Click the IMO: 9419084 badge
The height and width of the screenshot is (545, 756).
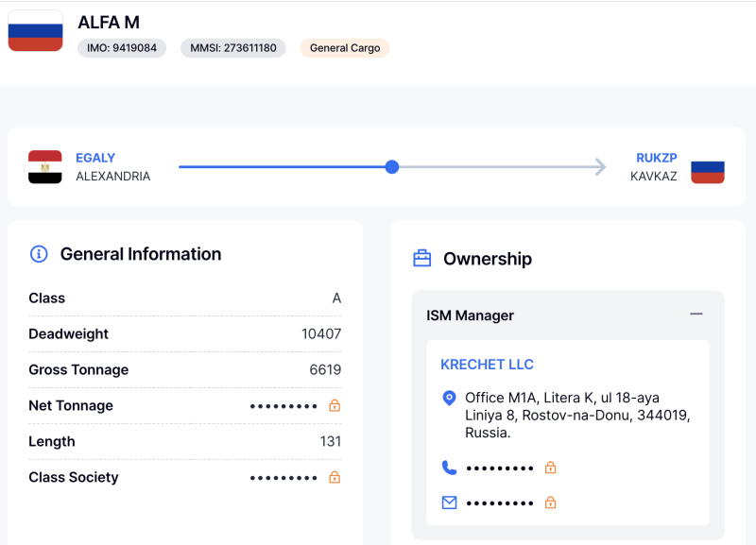pos(122,48)
